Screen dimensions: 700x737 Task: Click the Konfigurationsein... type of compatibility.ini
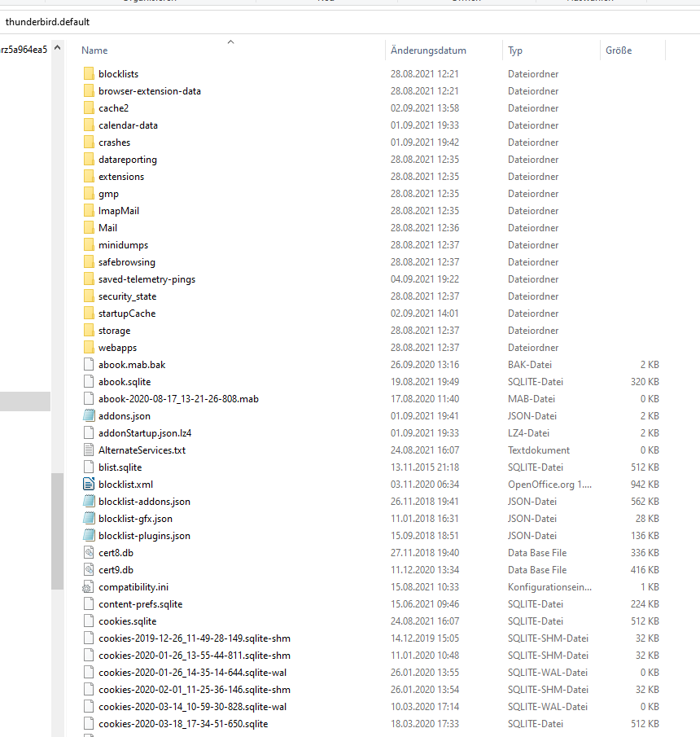click(549, 587)
